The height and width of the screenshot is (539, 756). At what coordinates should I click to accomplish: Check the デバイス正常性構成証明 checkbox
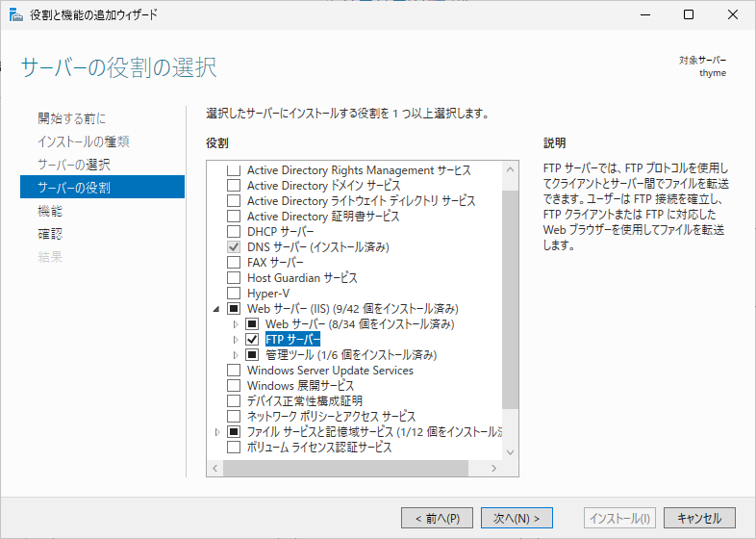click(x=234, y=401)
